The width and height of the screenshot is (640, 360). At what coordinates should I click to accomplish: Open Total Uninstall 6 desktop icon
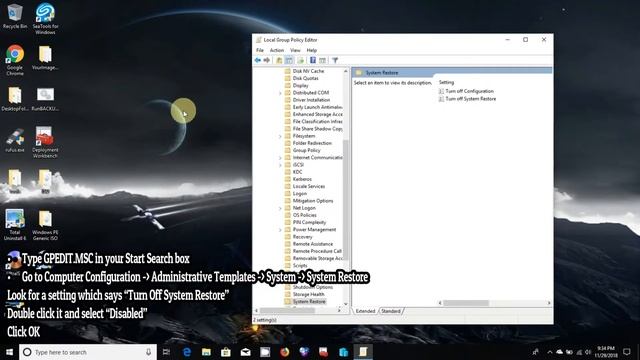point(15,224)
